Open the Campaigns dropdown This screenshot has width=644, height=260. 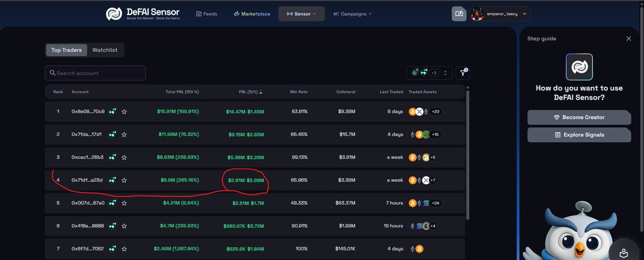pos(353,13)
